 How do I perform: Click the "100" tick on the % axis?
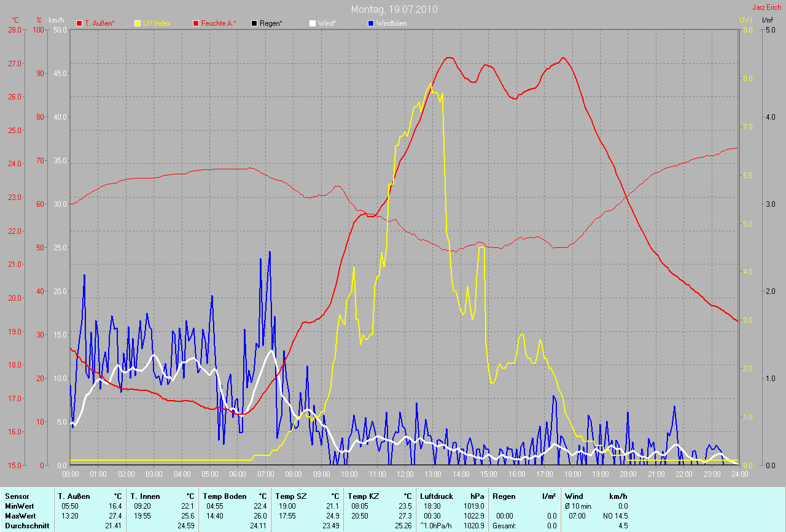tap(39, 29)
